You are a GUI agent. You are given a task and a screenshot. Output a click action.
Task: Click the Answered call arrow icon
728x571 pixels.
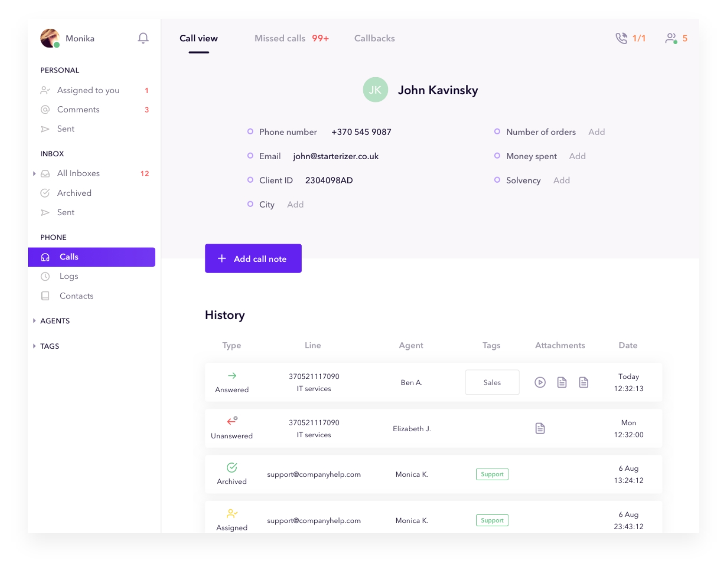pos(232,376)
